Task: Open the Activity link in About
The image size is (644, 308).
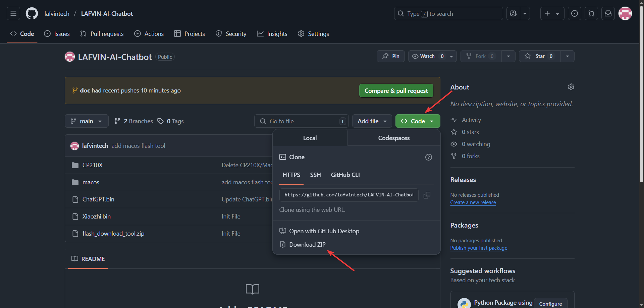Action: [466, 120]
